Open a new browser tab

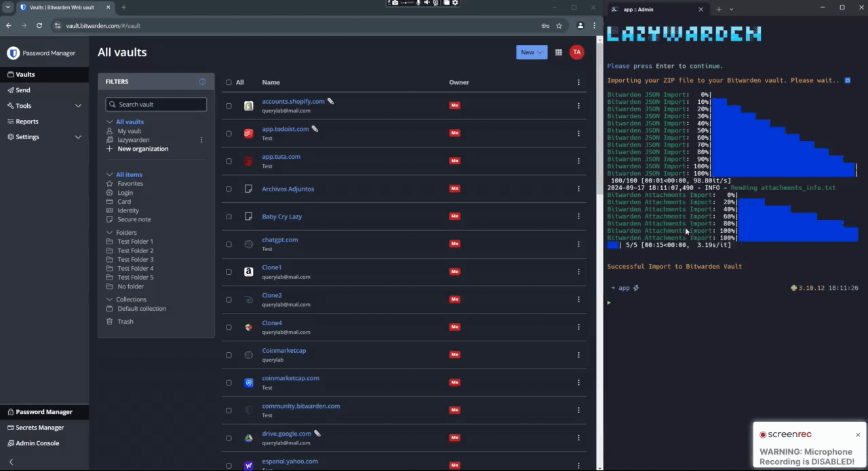pos(123,7)
